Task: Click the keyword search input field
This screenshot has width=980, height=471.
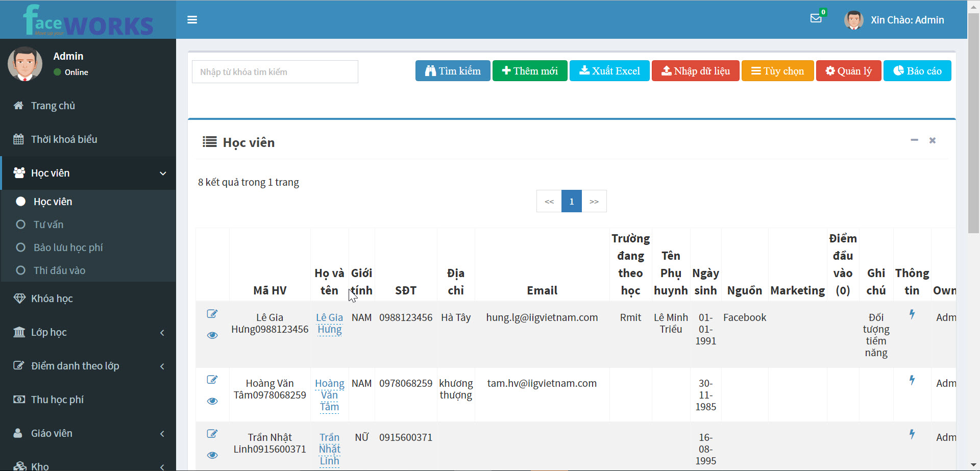Action: [275, 72]
